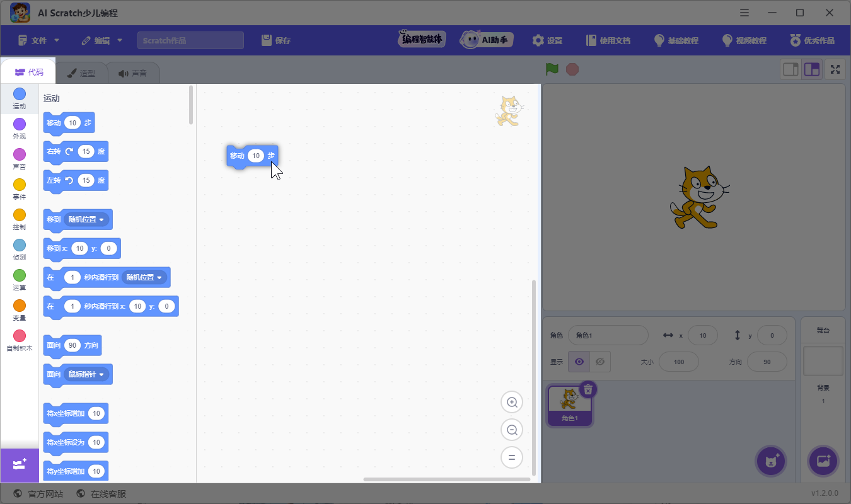Select the 事件 events category
This screenshot has height=504, width=851.
coord(20,190)
